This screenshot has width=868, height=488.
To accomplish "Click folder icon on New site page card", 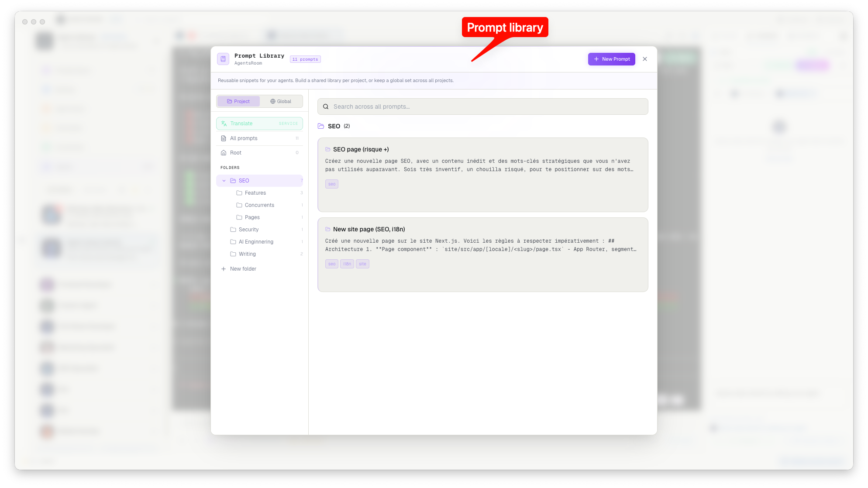I will click(328, 229).
